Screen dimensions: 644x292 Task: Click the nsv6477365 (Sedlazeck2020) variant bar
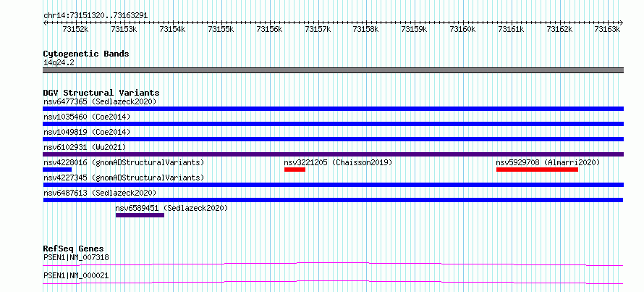333,109
